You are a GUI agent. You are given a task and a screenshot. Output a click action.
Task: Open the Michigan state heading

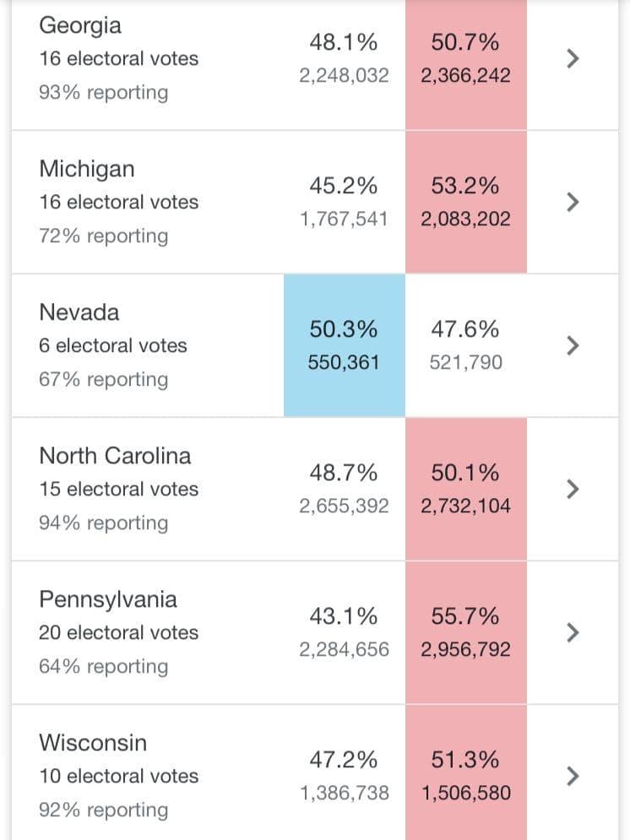click(x=86, y=169)
